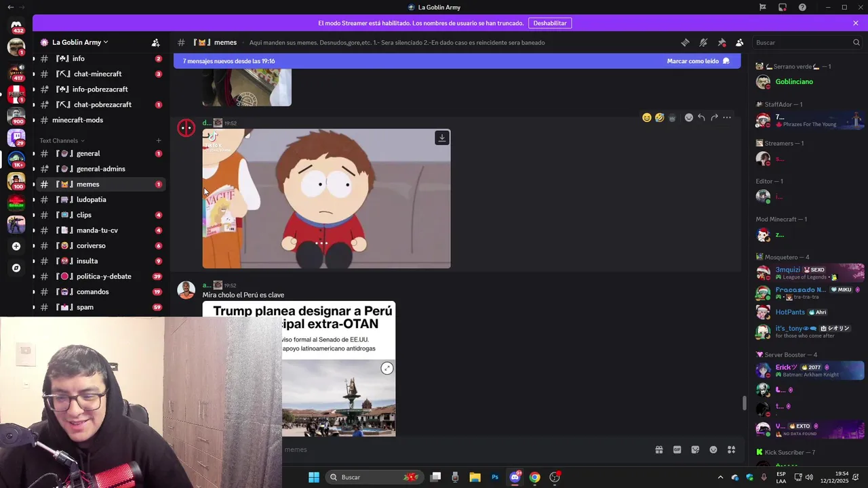Open member 3mquizi profile

[x=809, y=273]
